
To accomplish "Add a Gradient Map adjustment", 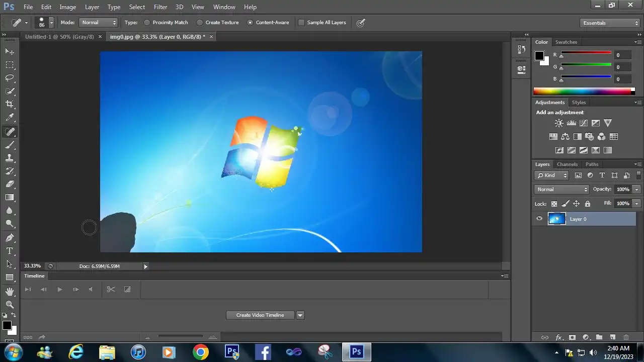I will [608, 150].
